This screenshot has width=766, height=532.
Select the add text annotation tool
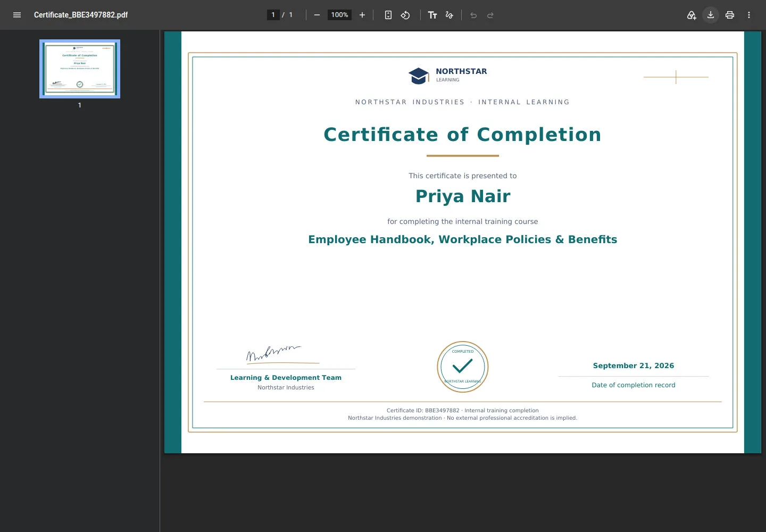[432, 15]
